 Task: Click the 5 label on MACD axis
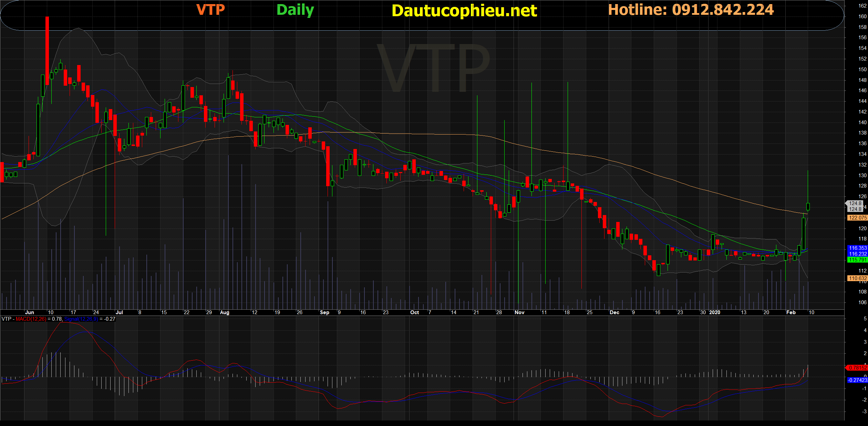tap(865, 319)
